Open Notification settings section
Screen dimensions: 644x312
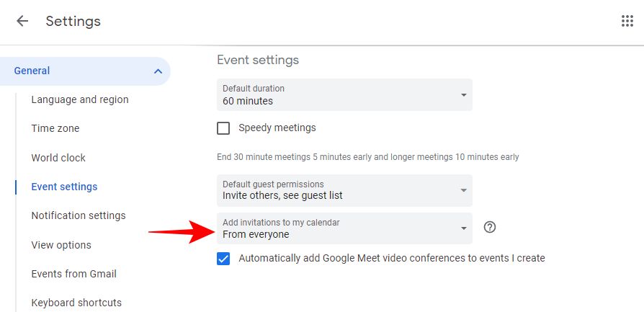tap(79, 215)
